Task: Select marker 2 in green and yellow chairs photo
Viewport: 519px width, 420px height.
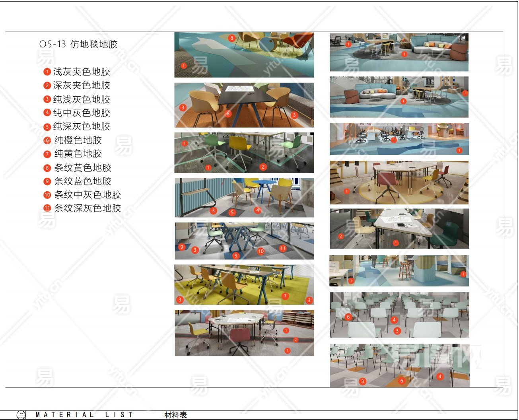Action: pyautogui.click(x=263, y=167)
